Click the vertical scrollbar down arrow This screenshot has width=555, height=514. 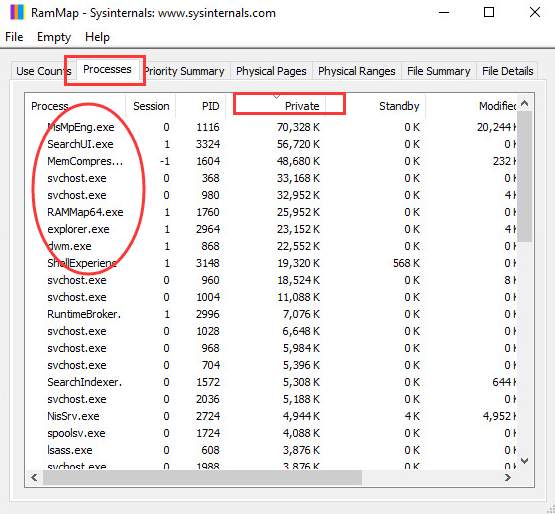click(x=525, y=461)
